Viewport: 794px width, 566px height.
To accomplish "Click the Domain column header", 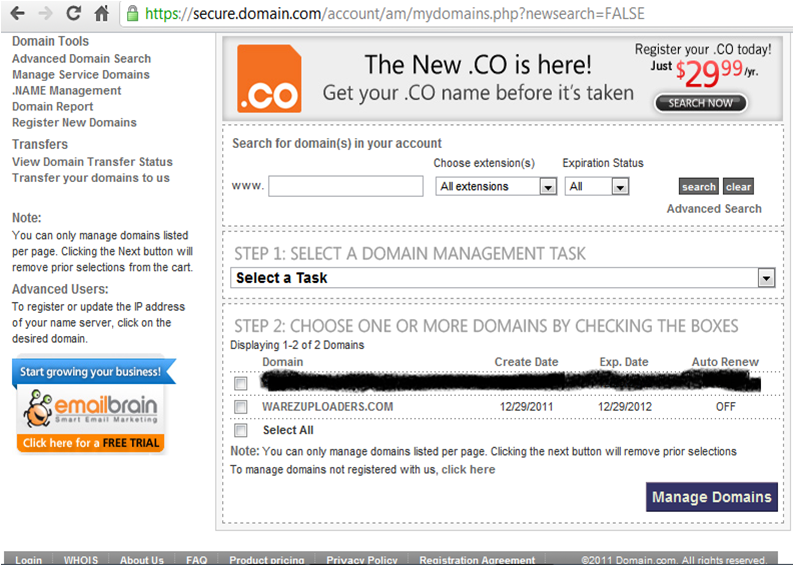I will point(283,362).
